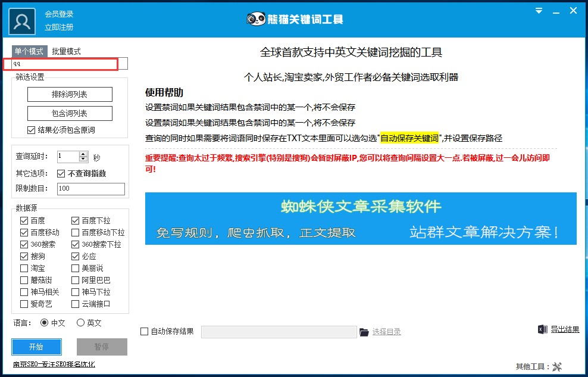This screenshot has height=377, width=588.
Task: Enable the 淘宝 data source checkbox
Action: [24, 268]
